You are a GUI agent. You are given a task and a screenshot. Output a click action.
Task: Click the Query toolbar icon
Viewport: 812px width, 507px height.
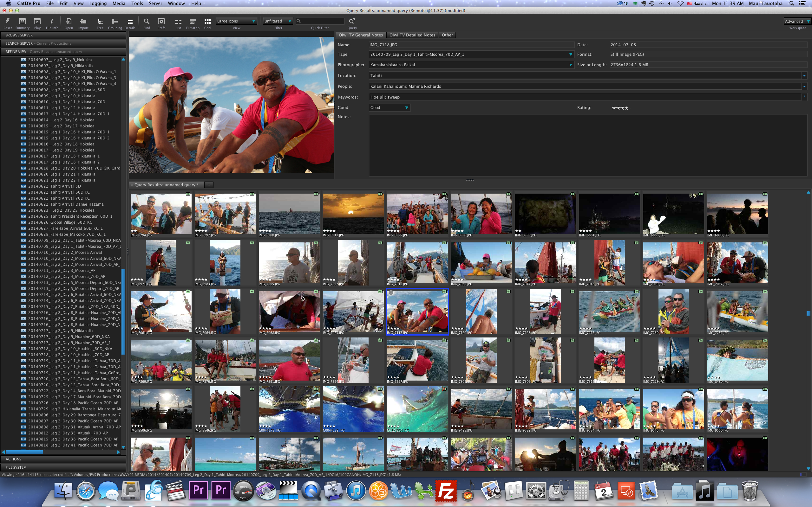[x=352, y=22]
